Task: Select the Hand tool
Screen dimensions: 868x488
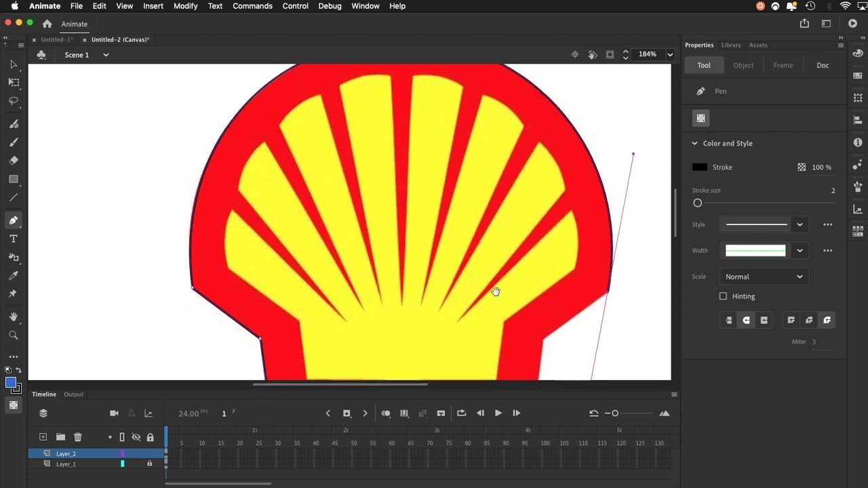Action: click(13, 317)
